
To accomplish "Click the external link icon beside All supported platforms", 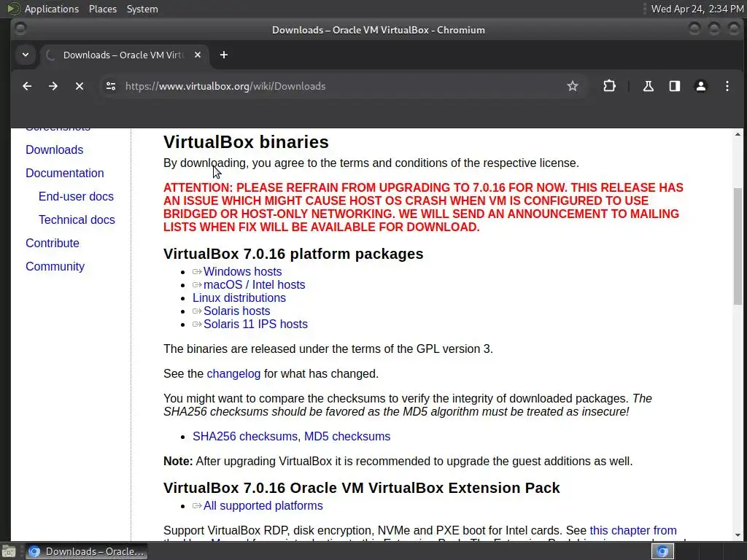I will tap(197, 506).
